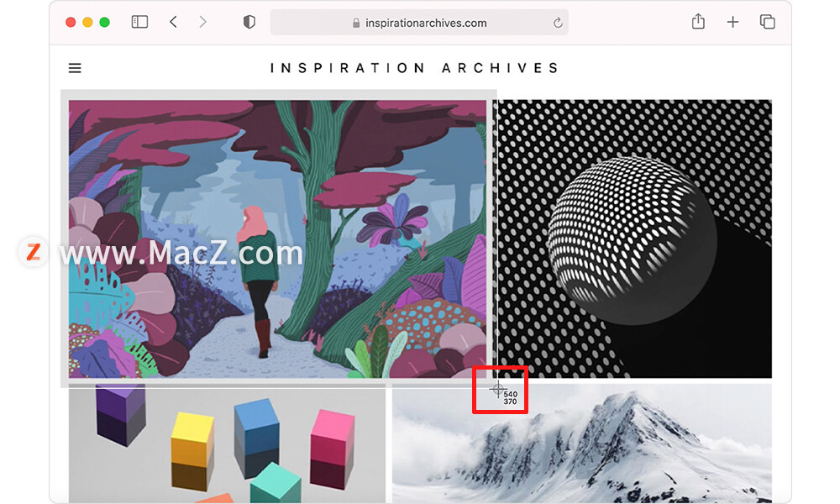Click the yellow minimize window button
Viewport: 840px width, 504px height.
click(88, 22)
